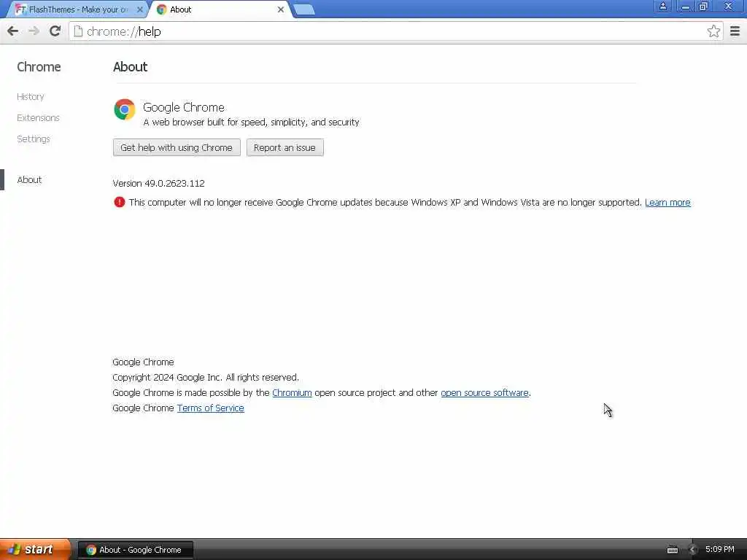This screenshot has height=560, width=747.
Task: Click About - Google Chrome taskbar button
Action: [135, 550]
